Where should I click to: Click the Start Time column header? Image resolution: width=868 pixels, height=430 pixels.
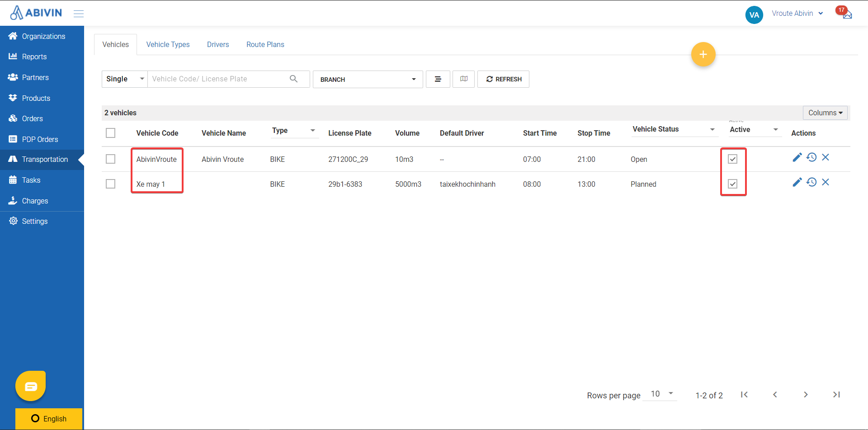540,133
